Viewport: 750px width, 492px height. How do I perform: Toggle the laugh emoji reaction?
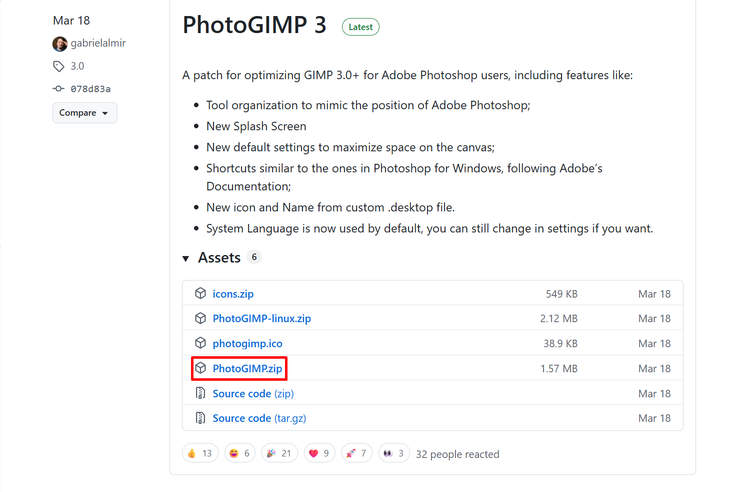coord(239,454)
